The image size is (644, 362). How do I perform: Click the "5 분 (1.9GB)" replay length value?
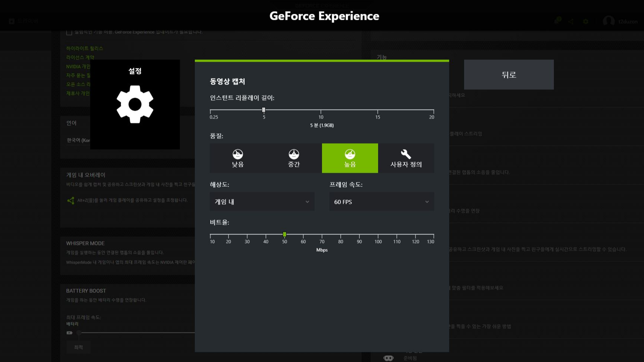pos(322,125)
